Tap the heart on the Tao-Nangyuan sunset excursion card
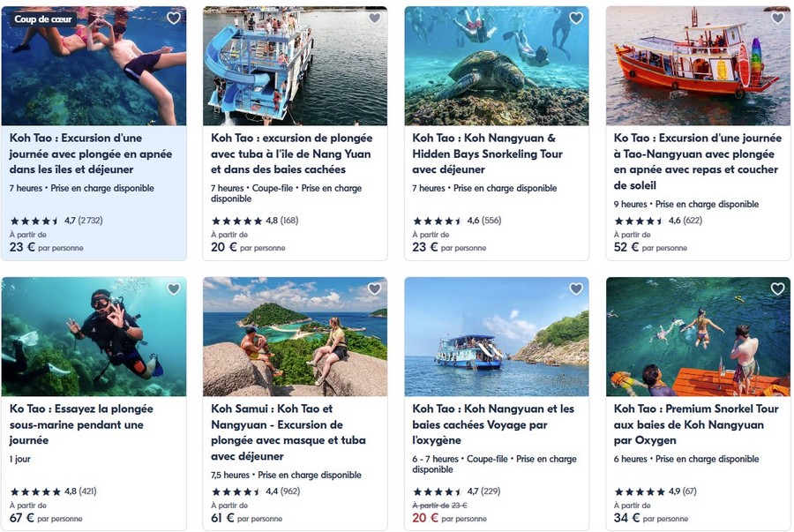This screenshot has width=794, height=532. pyautogui.click(x=777, y=18)
